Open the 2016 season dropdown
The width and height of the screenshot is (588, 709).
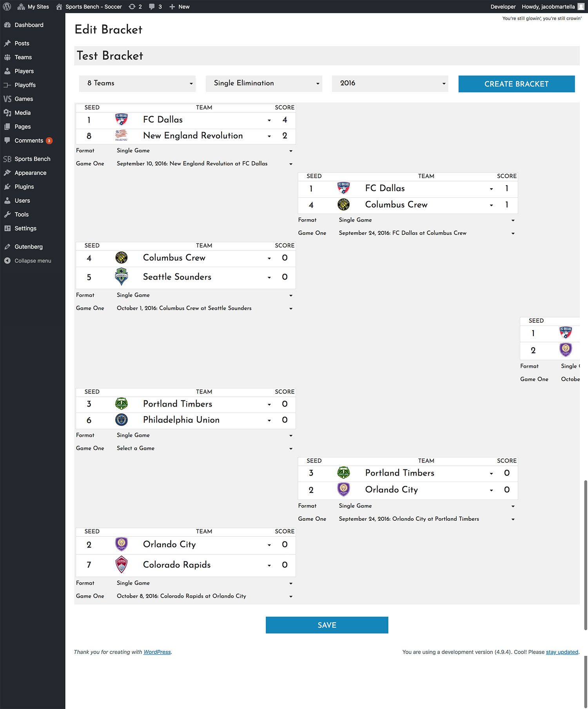tap(390, 84)
